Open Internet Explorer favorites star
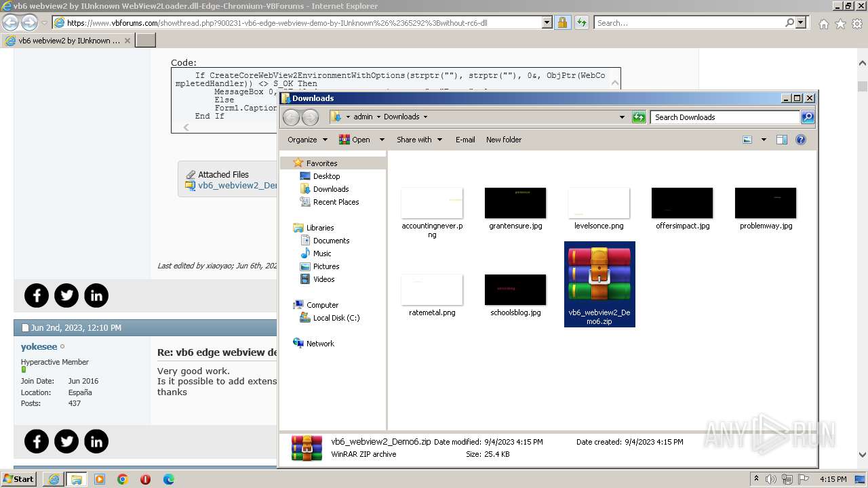Image resolution: width=868 pixels, height=488 pixels. [840, 24]
